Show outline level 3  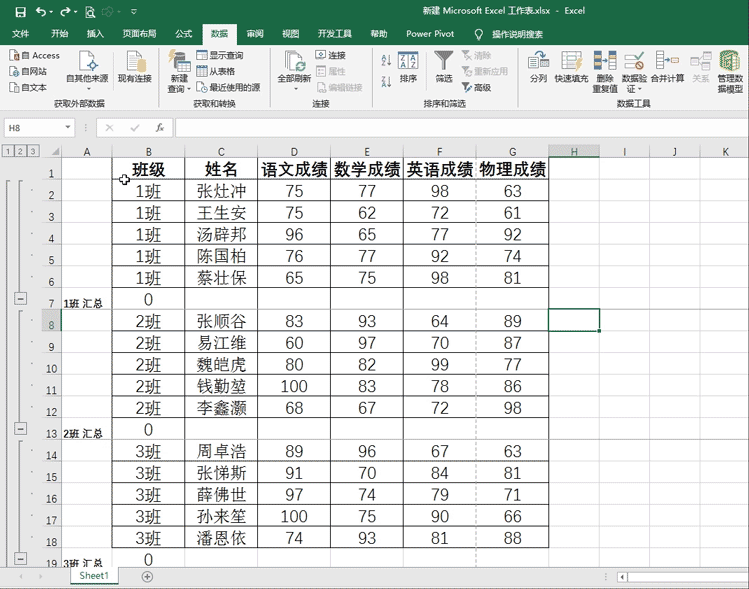[x=32, y=151]
